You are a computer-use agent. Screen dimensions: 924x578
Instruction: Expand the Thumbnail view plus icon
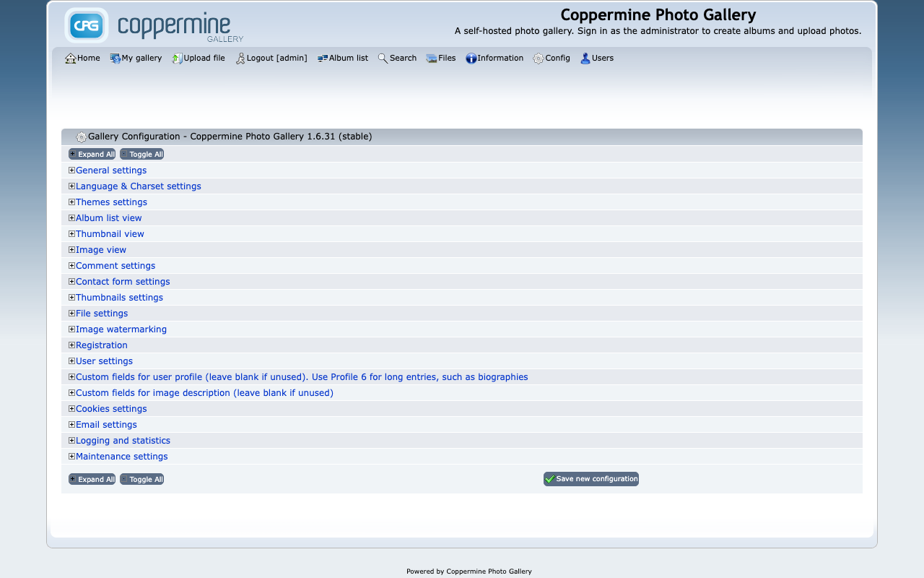(x=71, y=234)
